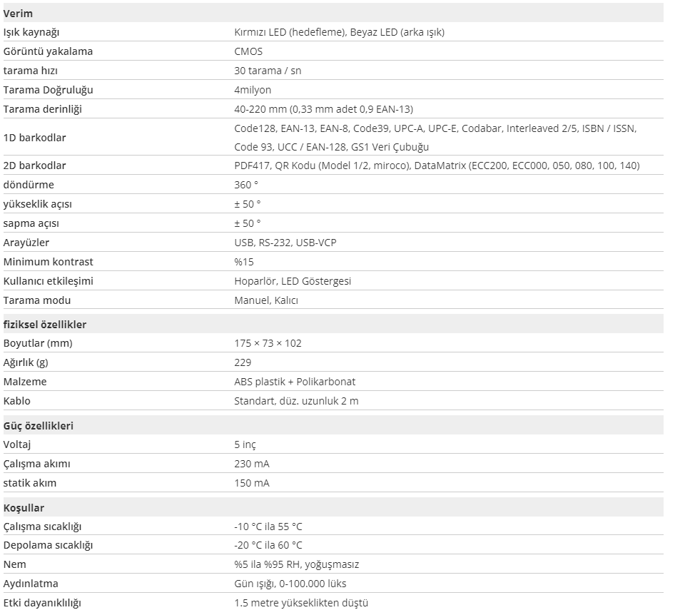Click the PDF417 2D barcode list text

click(x=437, y=166)
